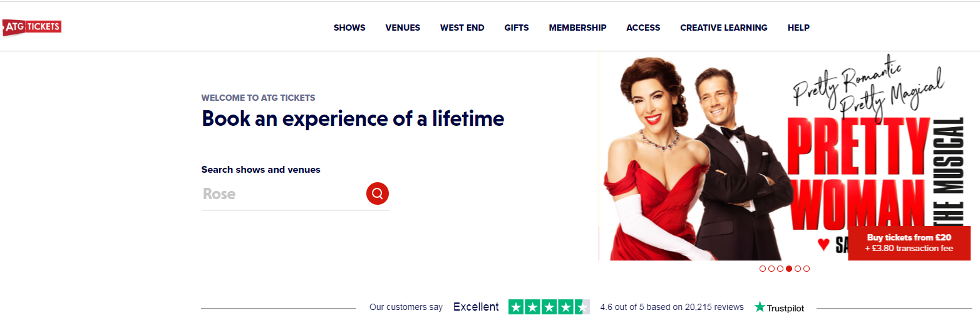Focus the Search shows and venues field
Image resolution: width=980 pixels, height=320 pixels.
pyautogui.click(x=282, y=194)
